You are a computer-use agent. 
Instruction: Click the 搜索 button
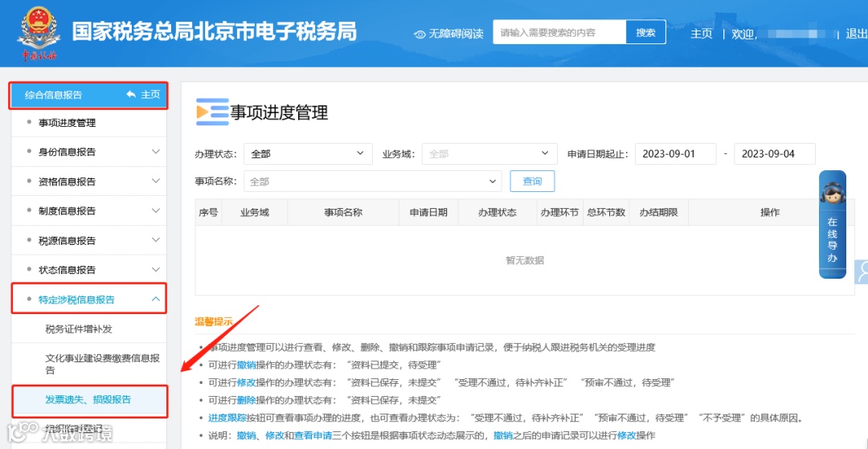coord(645,33)
